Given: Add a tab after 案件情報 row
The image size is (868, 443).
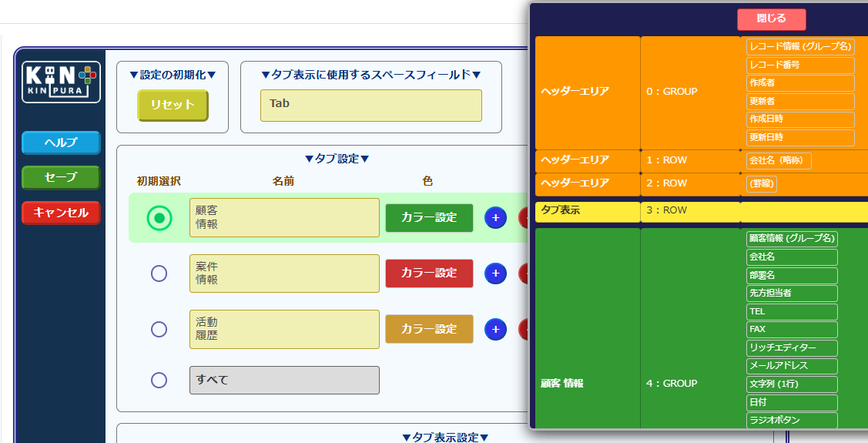Looking at the screenshot, I should point(495,273).
